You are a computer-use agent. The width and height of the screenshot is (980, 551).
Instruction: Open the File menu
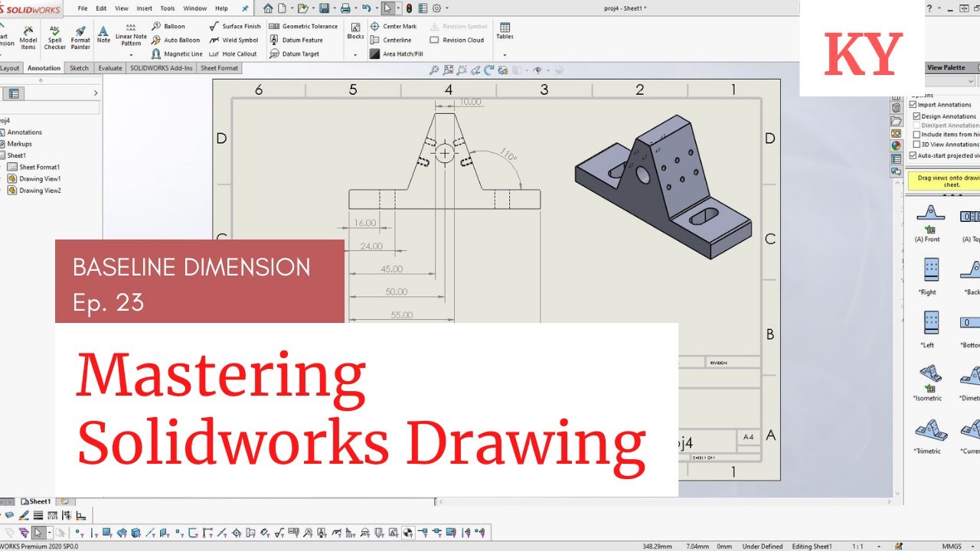point(83,8)
